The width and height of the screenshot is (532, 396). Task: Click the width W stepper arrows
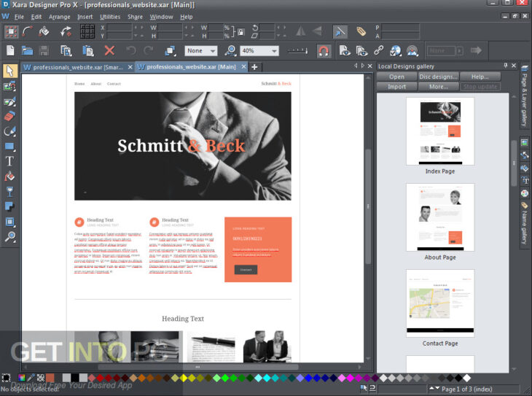pyautogui.click(x=189, y=28)
